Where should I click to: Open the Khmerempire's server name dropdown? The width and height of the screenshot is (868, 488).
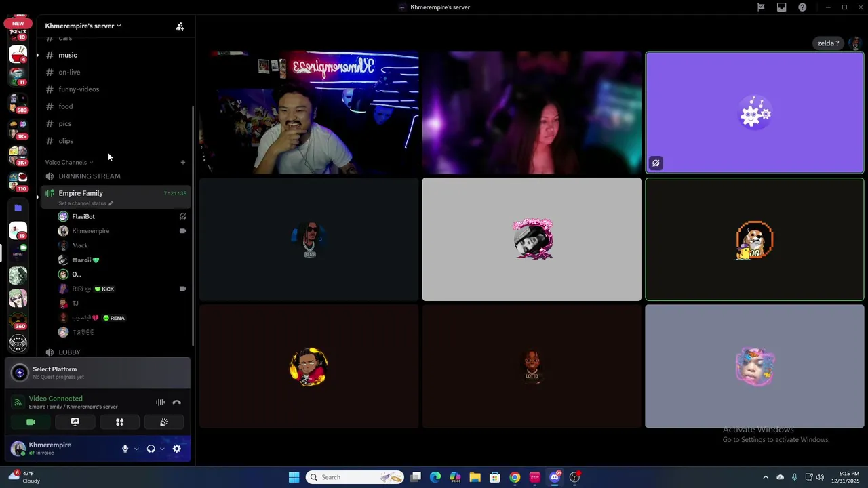coord(83,26)
